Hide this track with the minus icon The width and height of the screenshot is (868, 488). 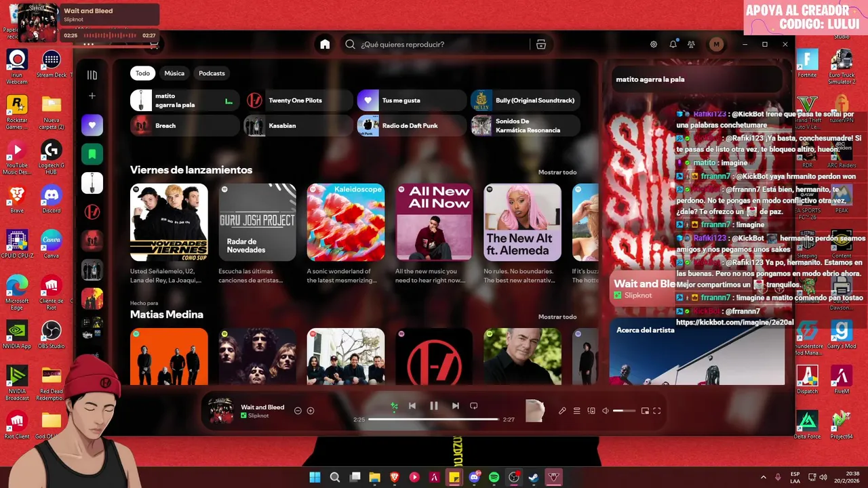pos(298,411)
